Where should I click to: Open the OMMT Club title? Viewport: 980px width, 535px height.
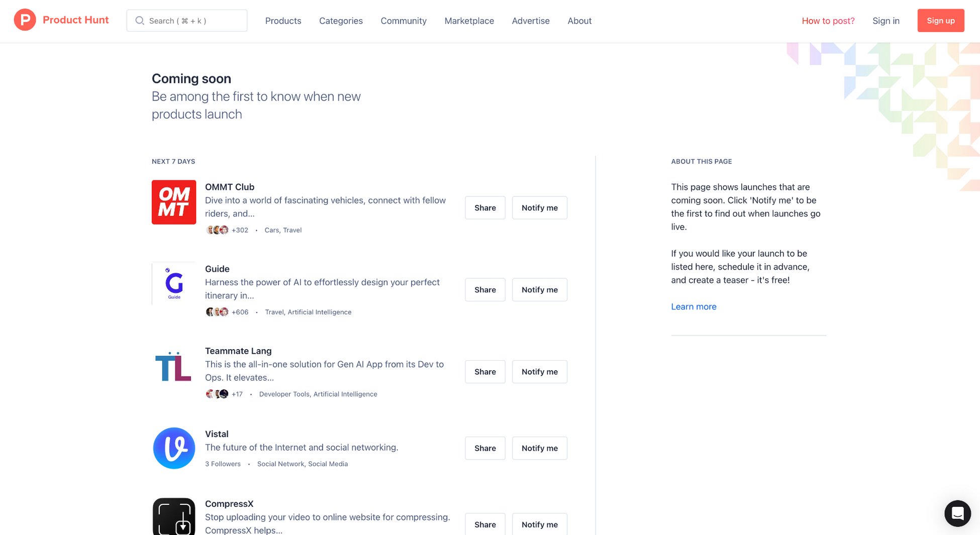tap(230, 187)
